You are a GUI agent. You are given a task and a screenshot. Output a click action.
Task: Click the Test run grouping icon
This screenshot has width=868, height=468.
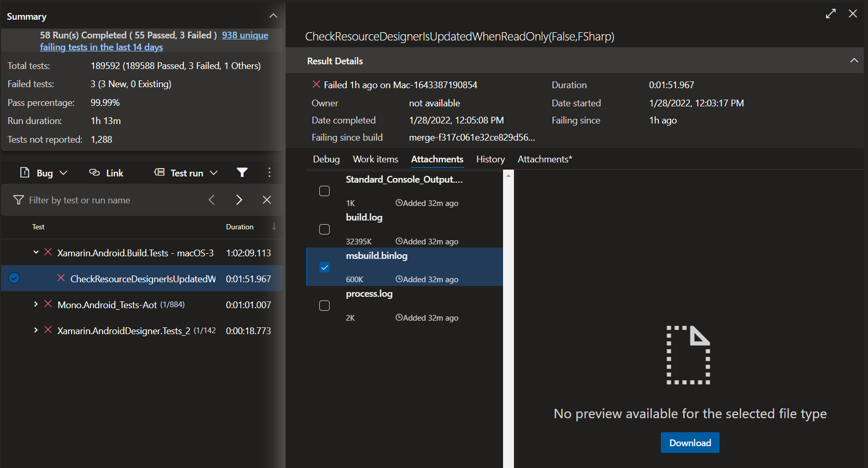(x=159, y=172)
